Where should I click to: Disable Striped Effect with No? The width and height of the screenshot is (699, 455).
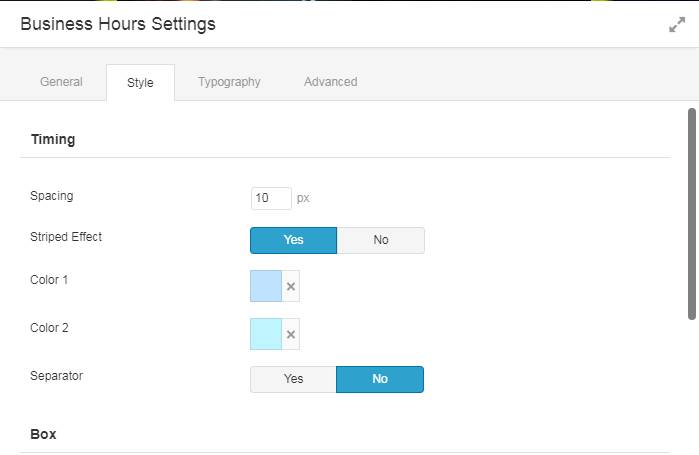tap(381, 240)
